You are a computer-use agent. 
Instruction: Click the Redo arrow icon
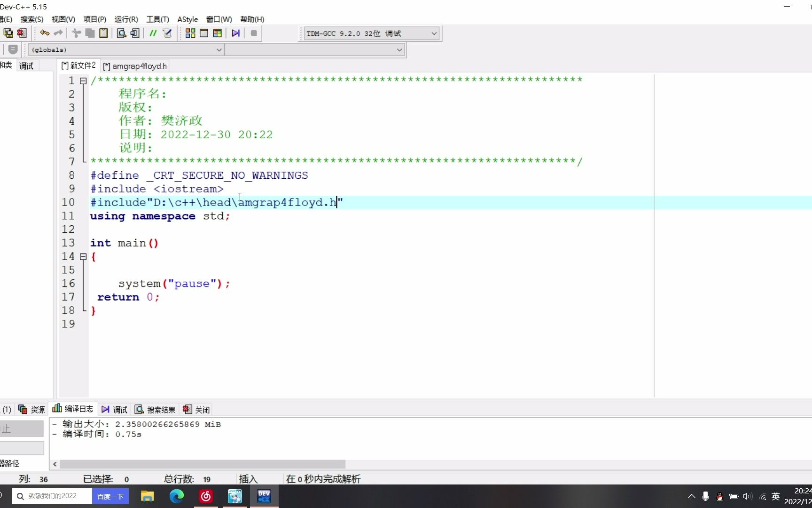[58, 33]
